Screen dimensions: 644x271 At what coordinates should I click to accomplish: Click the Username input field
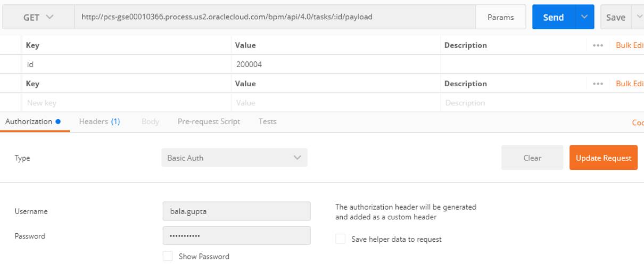coord(236,211)
